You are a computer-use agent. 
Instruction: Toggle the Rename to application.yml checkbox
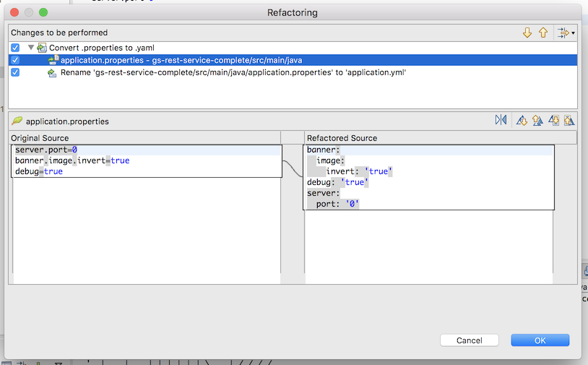(15, 72)
